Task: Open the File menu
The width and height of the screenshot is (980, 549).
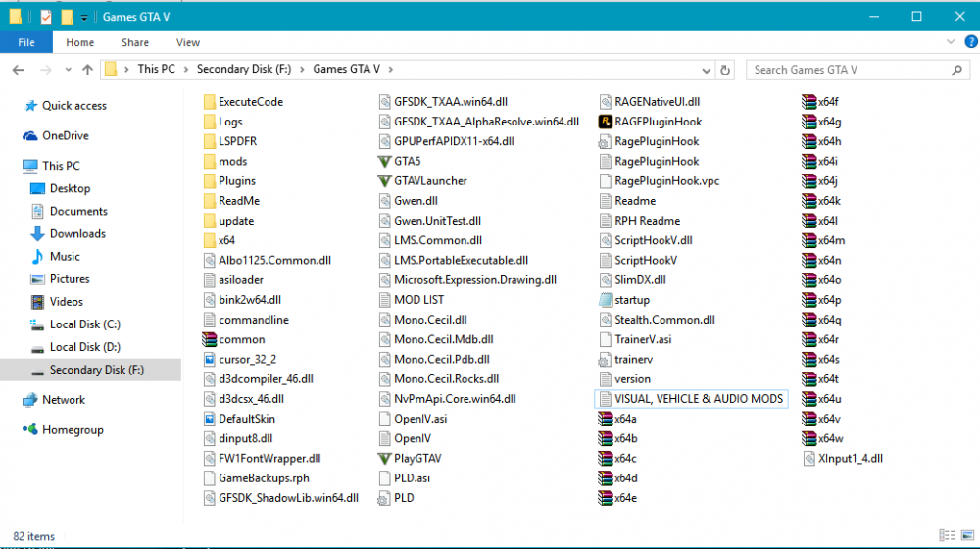Action: (x=26, y=42)
